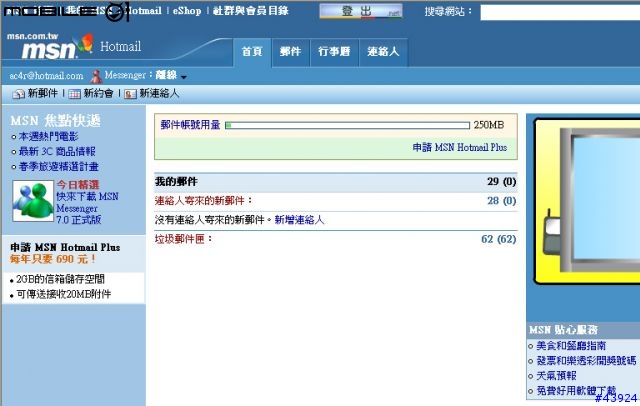Click 申請 MSN Hotmail Plus link in usage box
Image resolution: width=640 pixels, height=406 pixels.
460,147
